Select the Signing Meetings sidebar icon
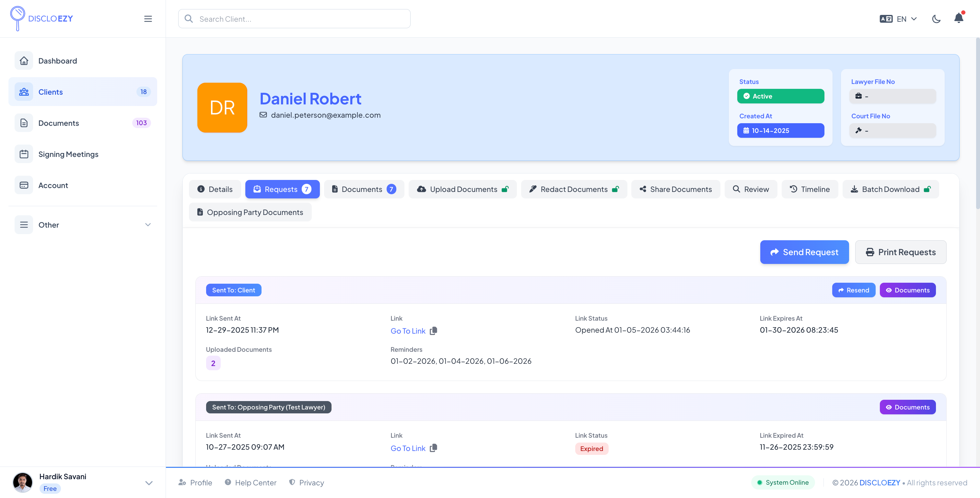Image resolution: width=980 pixels, height=498 pixels. tap(24, 154)
